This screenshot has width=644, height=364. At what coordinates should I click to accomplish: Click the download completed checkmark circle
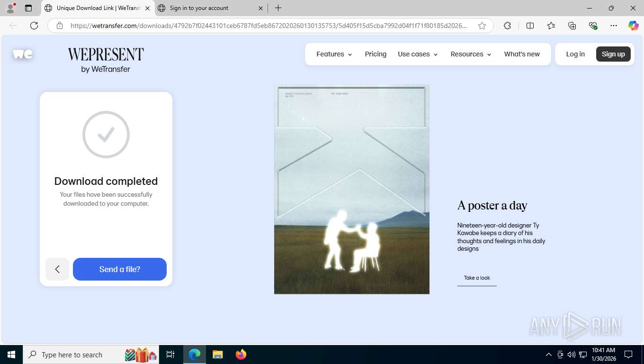click(x=106, y=135)
